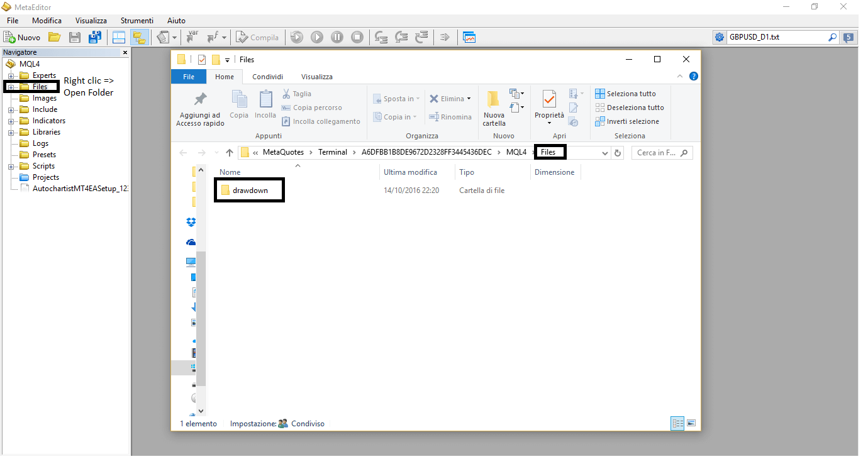Click the function list 'f' icon

(x=213, y=37)
